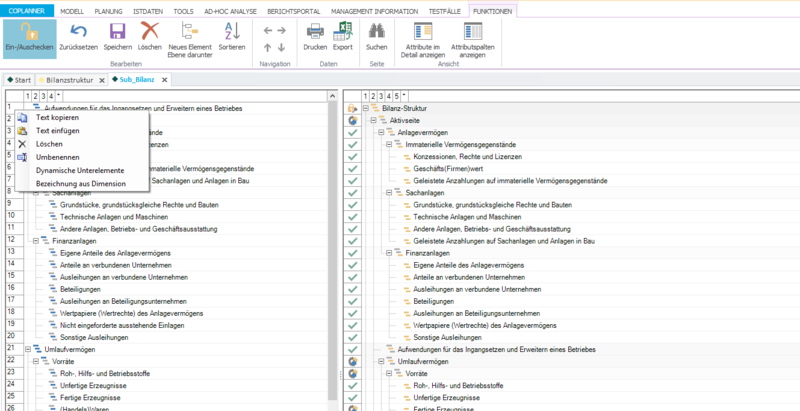This screenshot has height=411, width=800.
Task: Collapse Vorräte on row 22
Action: (36, 362)
